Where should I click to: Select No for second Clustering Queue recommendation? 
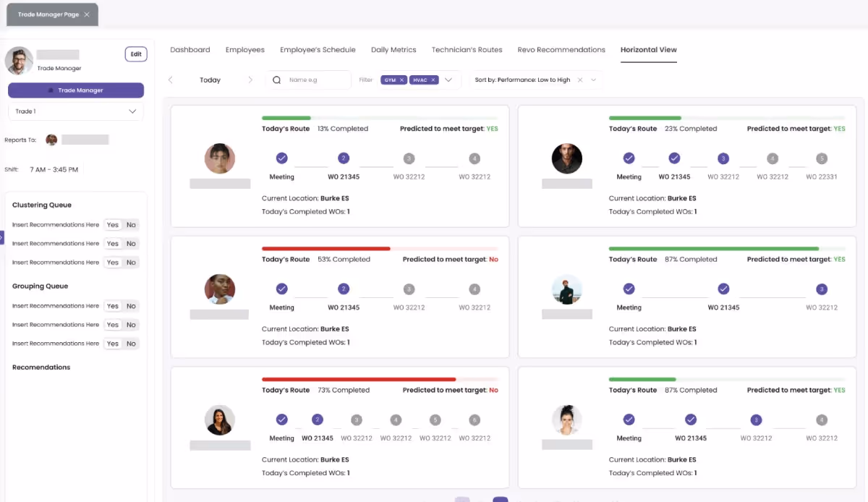[x=131, y=244]
